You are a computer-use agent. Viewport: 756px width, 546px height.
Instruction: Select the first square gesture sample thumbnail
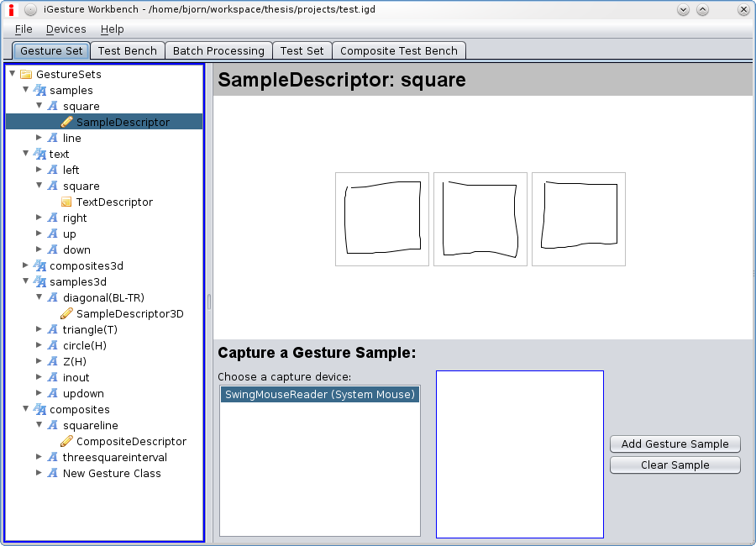tap(382, 219)
